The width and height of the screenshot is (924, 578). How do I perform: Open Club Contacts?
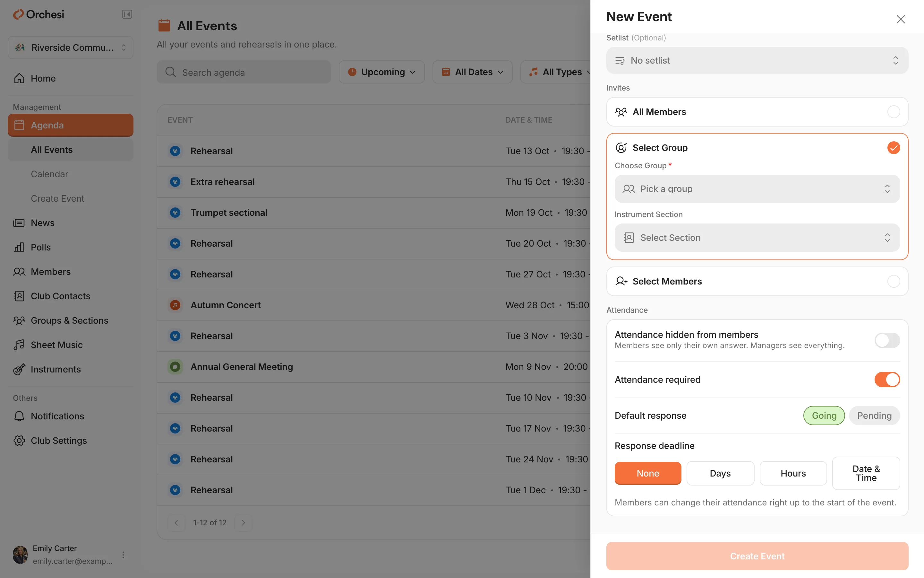[x=71, y=296]
